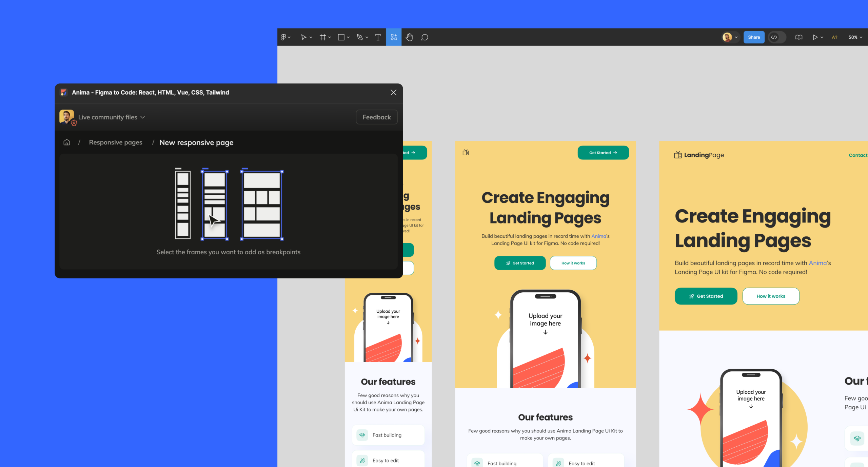
Task: Click the leftmost wireframe thumbnail
Action: point(182,204)
